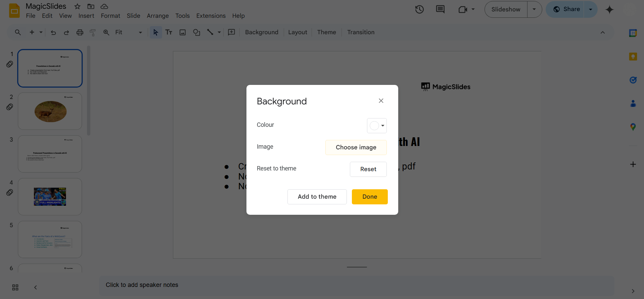Open the Slide menu
Image resolution: width=644 pixels, height=299 pixels.
click(133, 16)
